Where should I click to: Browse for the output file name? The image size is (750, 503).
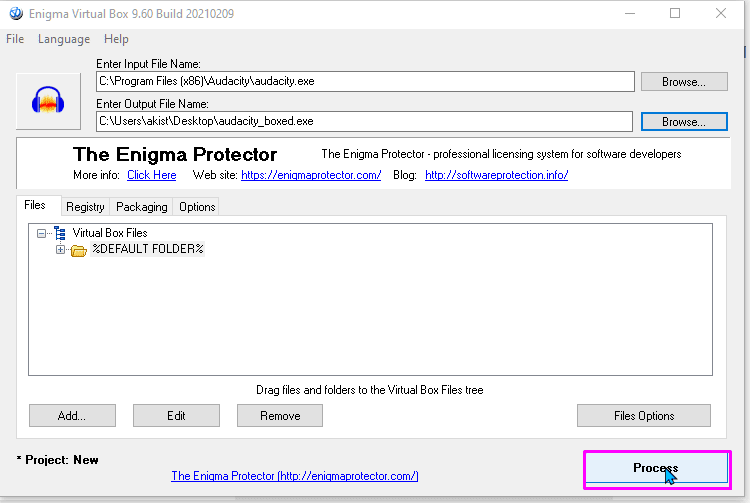(x=684, y=122)
